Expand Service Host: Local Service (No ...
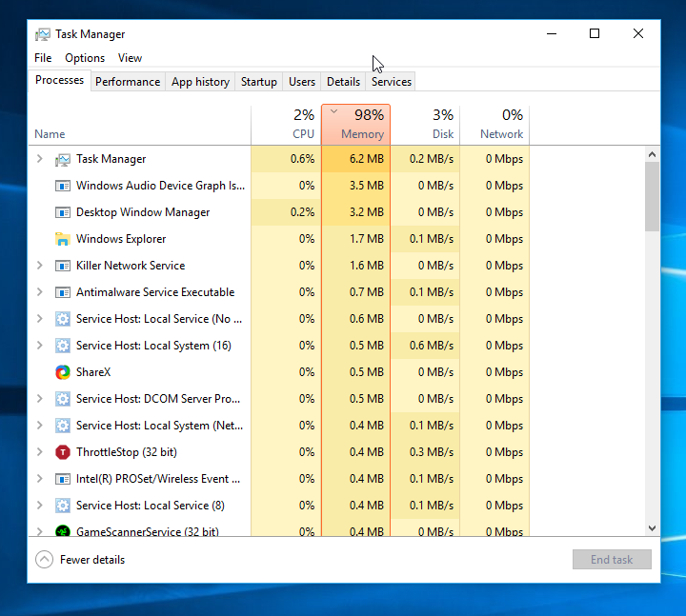Viewport: 686px width, 616px height. (39, 319)
